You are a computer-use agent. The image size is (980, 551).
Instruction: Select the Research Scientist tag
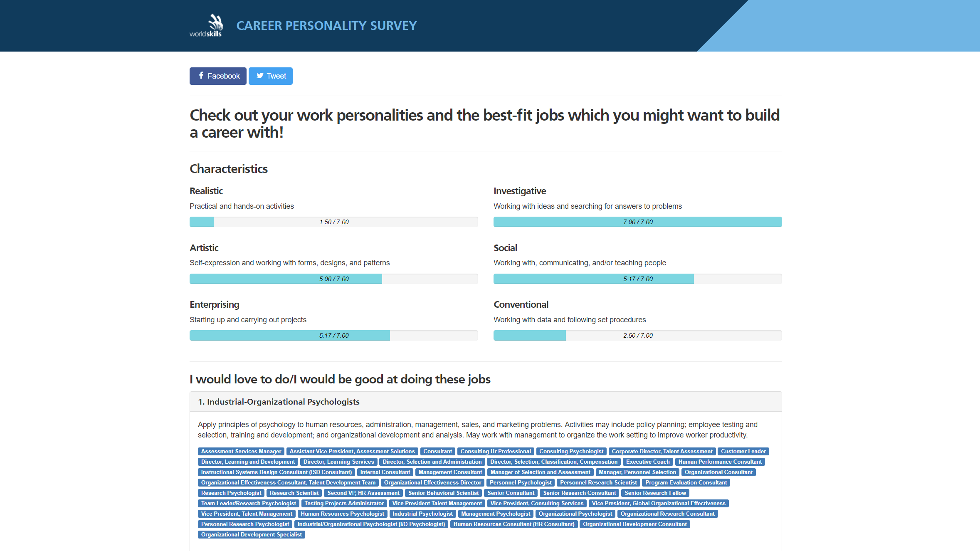tap(294, 493)
